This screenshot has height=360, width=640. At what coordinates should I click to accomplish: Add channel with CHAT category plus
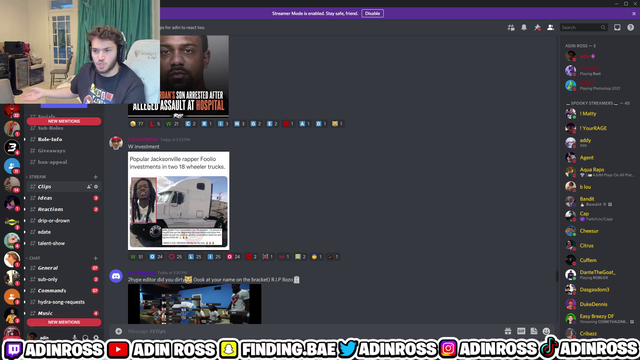tap(96, 258)
